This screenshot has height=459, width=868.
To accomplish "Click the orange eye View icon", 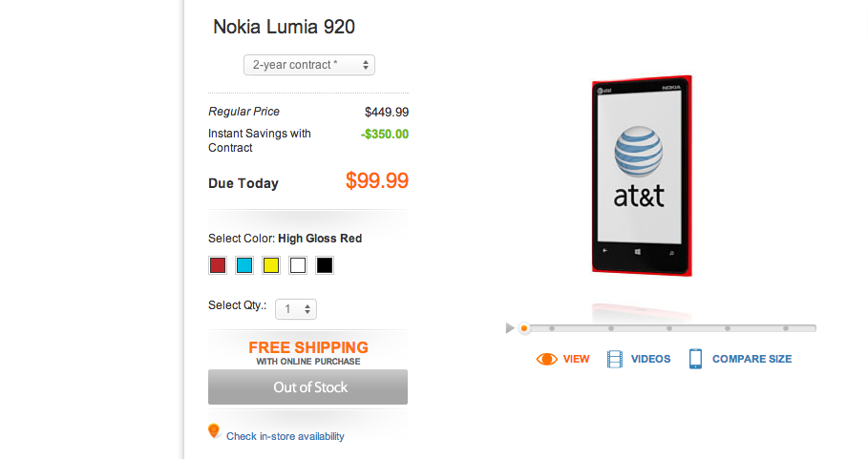I will (x=547, y=359).
